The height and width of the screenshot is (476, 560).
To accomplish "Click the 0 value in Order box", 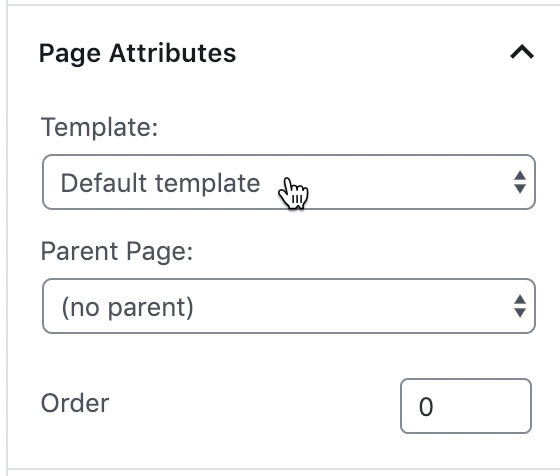I will pyautogui.click(x=426, y=407).
